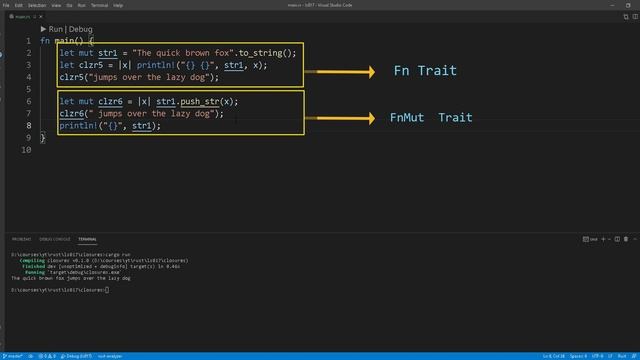This screenshot has height=360, width=640.
Task: Kill the terminal with trash icon
Action: coord(626,239)
